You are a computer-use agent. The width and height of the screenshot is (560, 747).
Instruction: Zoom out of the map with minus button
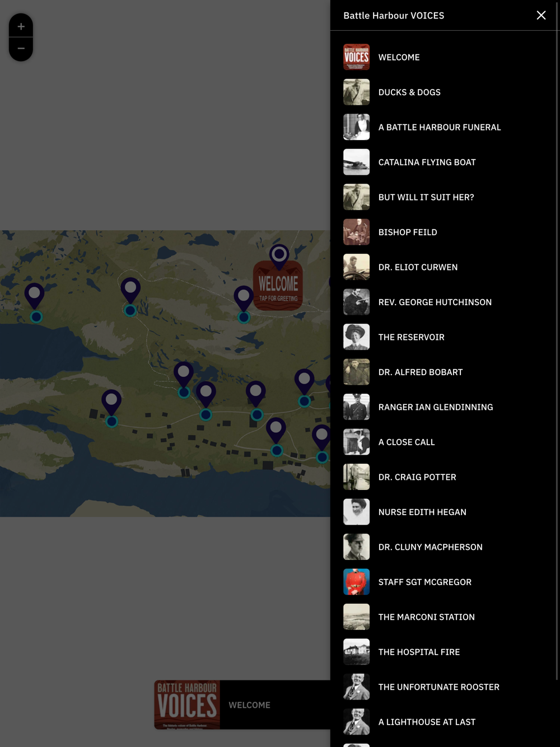[x=21, y=49]
